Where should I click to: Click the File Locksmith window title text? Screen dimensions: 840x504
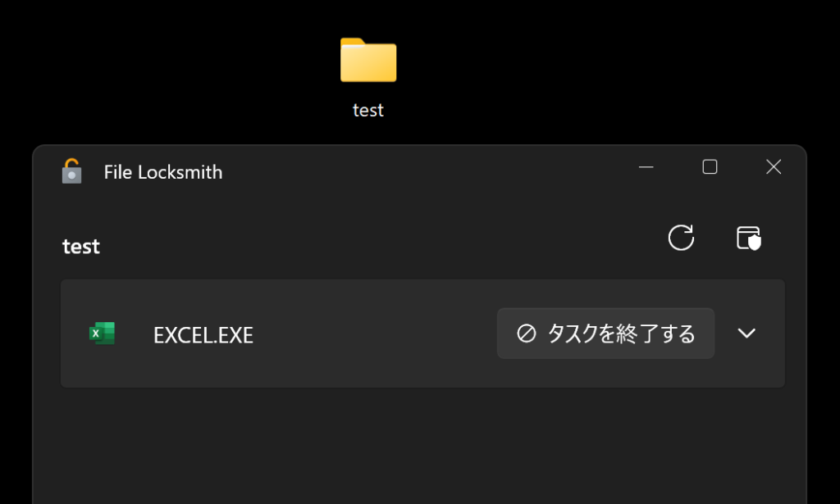(x=163, y=172)
